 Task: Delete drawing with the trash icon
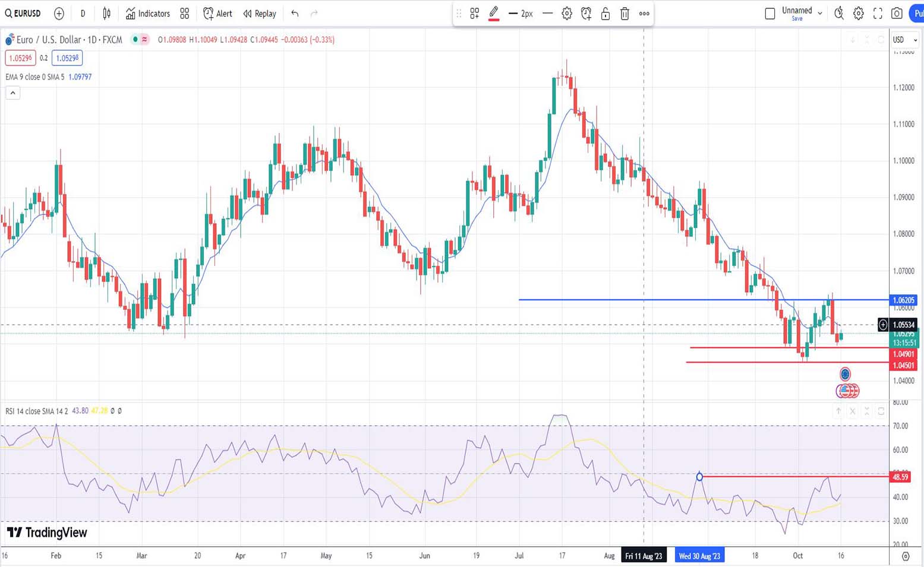point(625,14)
